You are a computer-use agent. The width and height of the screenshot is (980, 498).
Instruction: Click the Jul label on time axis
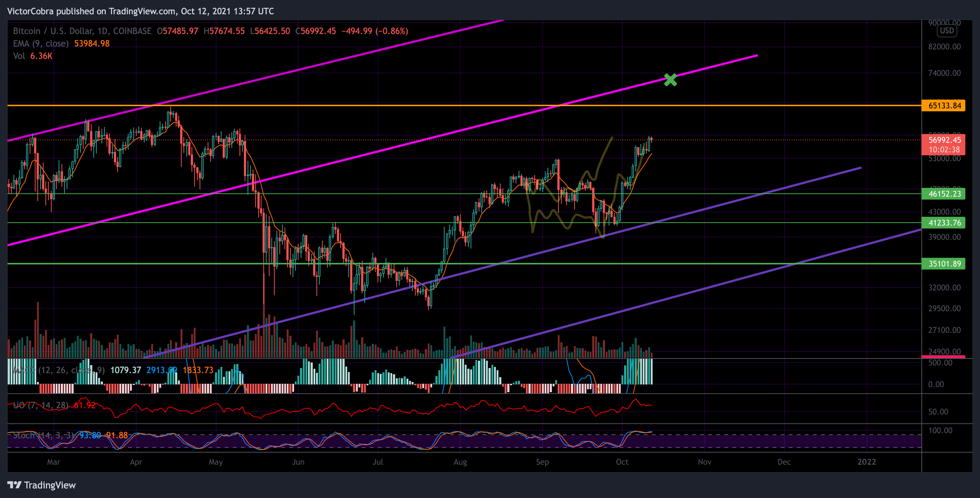pos(378,462)
